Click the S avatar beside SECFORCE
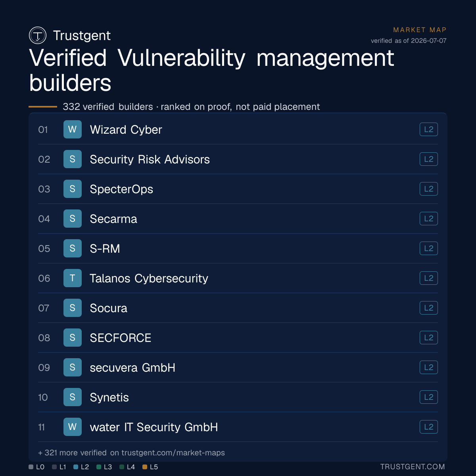Viewport: 476px width, 476px height. [73, 338]
